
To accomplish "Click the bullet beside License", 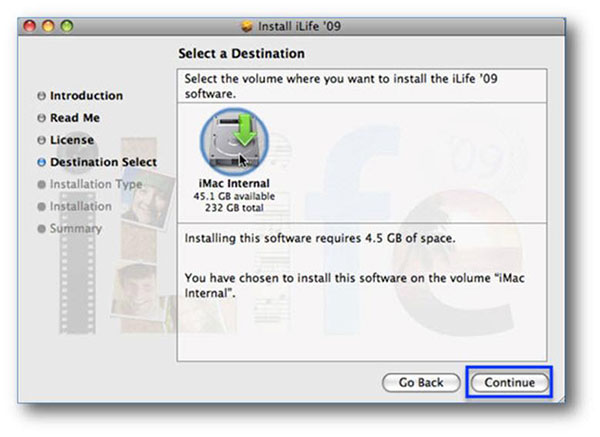I will click(41, 140).
